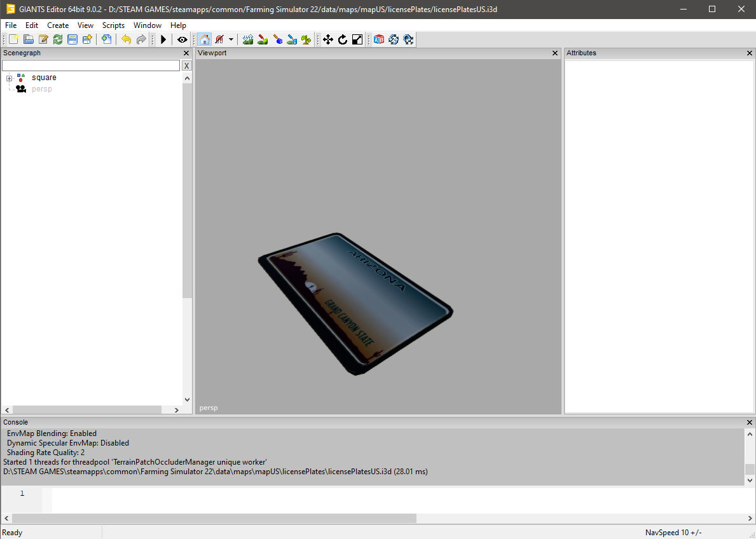Click the persp label in viewport corner
Screen dimensions: 756x539
[209, 408]
